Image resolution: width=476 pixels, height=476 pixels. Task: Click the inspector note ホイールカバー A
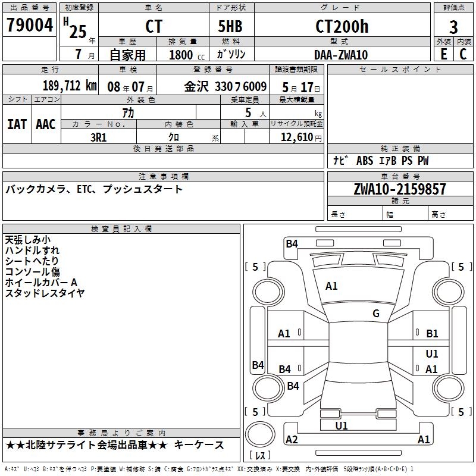(41, 282)
